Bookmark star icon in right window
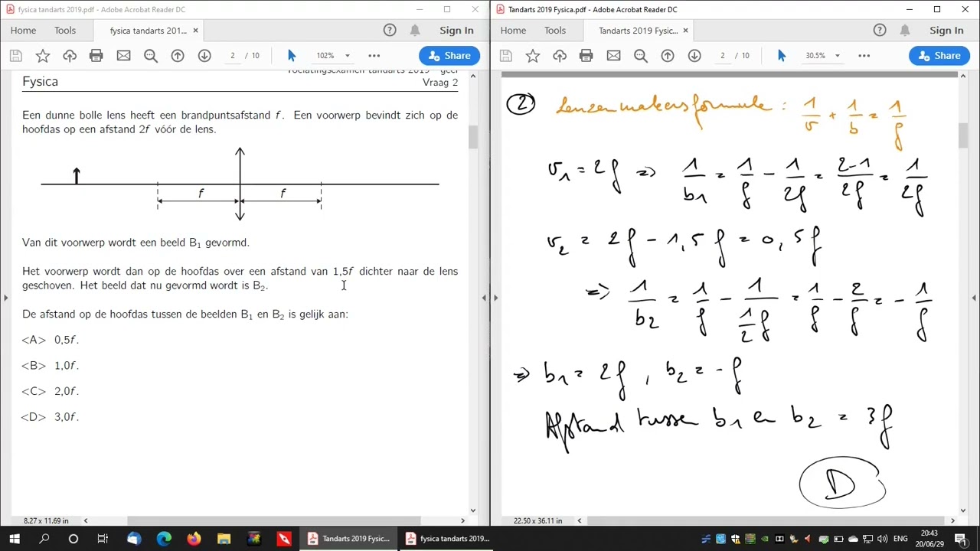The image size is (980, 551). click(x=533, y=56)
